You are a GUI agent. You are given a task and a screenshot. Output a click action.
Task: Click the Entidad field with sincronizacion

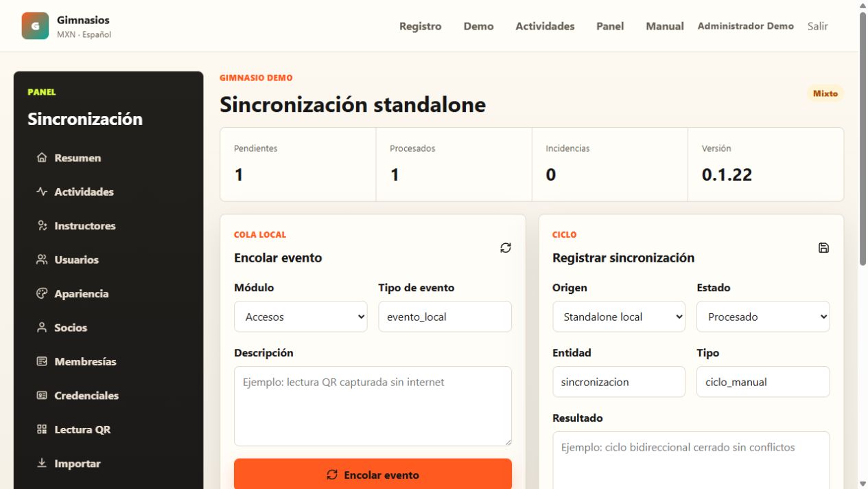619,382
